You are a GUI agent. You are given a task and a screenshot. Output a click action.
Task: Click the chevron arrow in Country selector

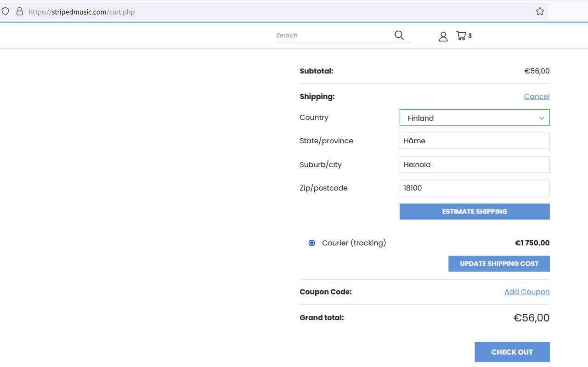542,118
